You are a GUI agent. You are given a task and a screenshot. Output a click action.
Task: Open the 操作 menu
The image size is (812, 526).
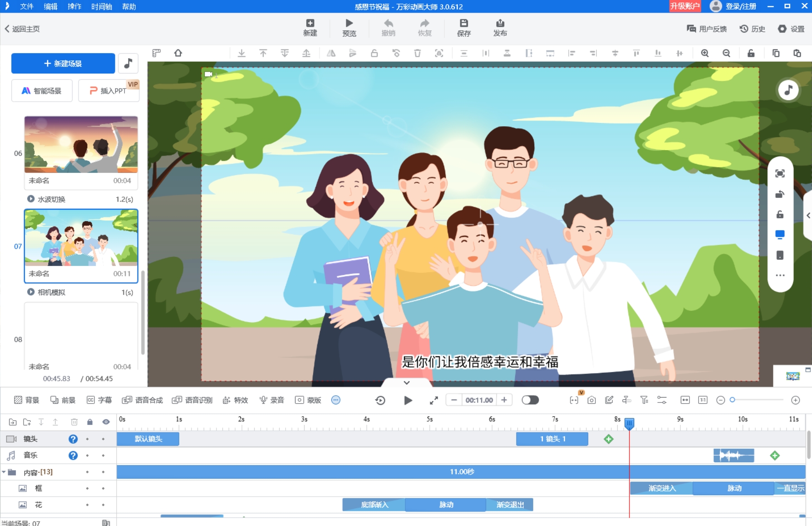coord(74,6)
